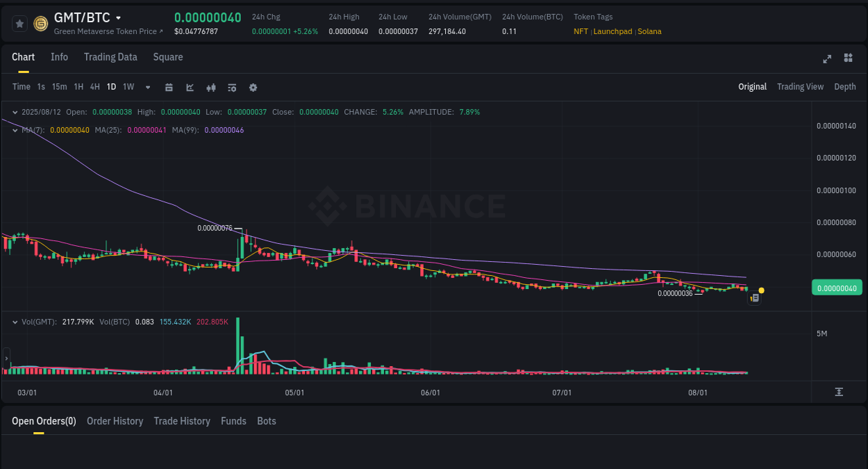
Task: Open the indicator list overlay icon
Action: pyautogui.click(x=231, y=87)
